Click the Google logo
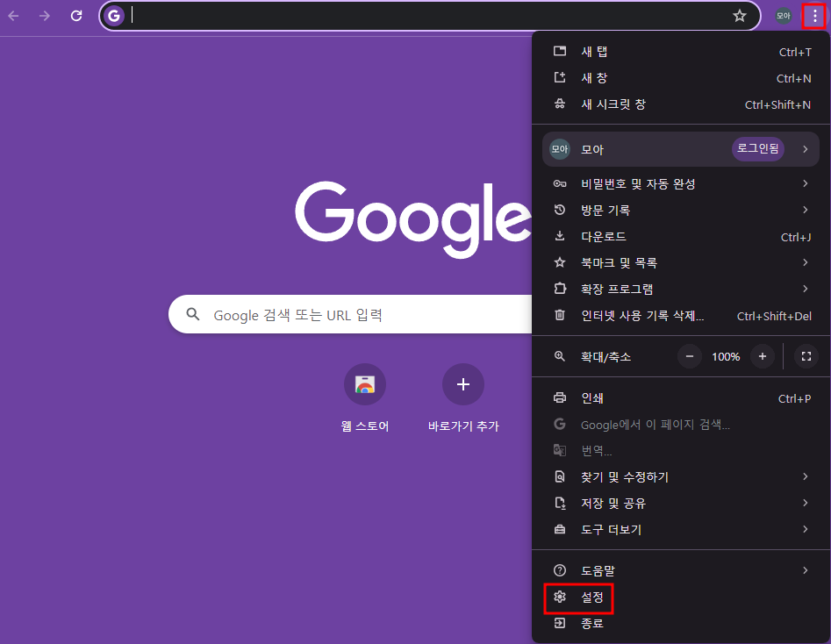The height and width of the screenshot is (644, 831). [x=412, y=218]
